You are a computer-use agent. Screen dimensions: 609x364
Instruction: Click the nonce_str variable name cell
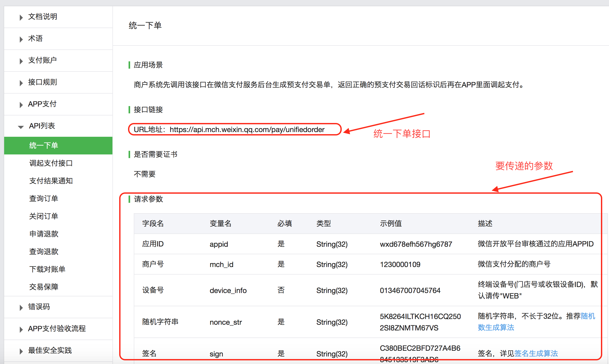[x=226, y=322]
